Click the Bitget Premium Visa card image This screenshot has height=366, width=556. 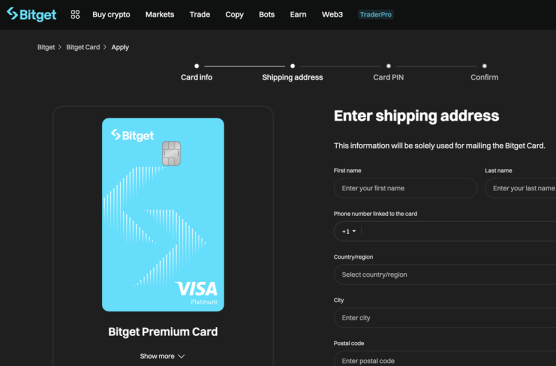(163, 215)
